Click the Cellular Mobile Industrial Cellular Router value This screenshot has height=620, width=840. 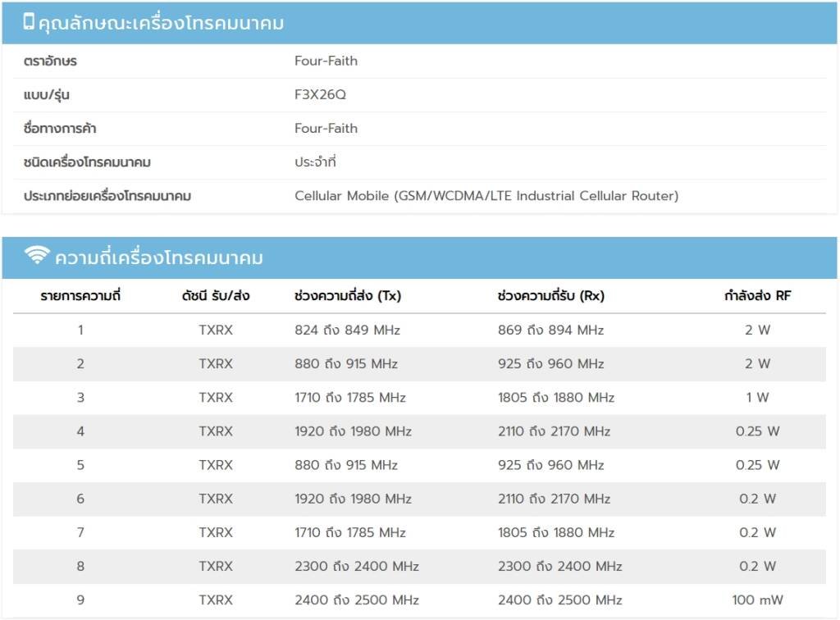486,196
